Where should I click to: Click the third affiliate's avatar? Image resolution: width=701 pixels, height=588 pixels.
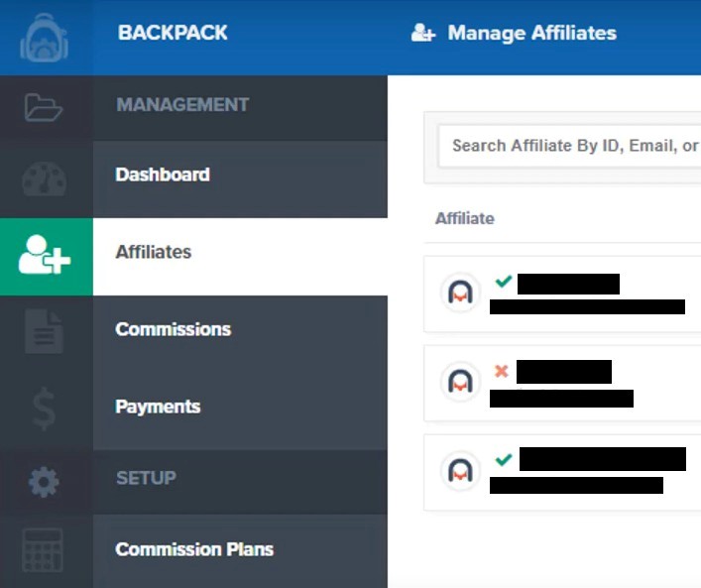click(460, 471)
